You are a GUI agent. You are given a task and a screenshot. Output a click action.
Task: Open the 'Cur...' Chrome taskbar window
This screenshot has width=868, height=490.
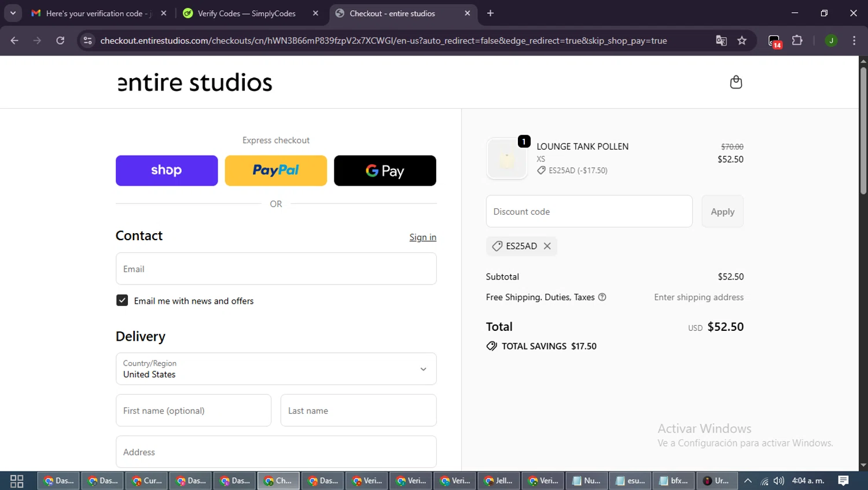tap(146, 481)
